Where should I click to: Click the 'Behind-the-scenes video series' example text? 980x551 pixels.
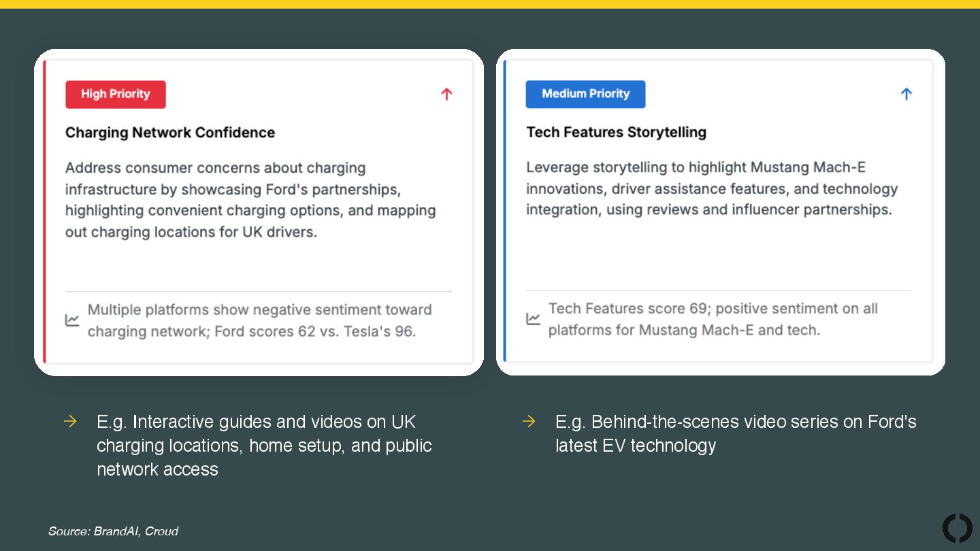point(736,433)
